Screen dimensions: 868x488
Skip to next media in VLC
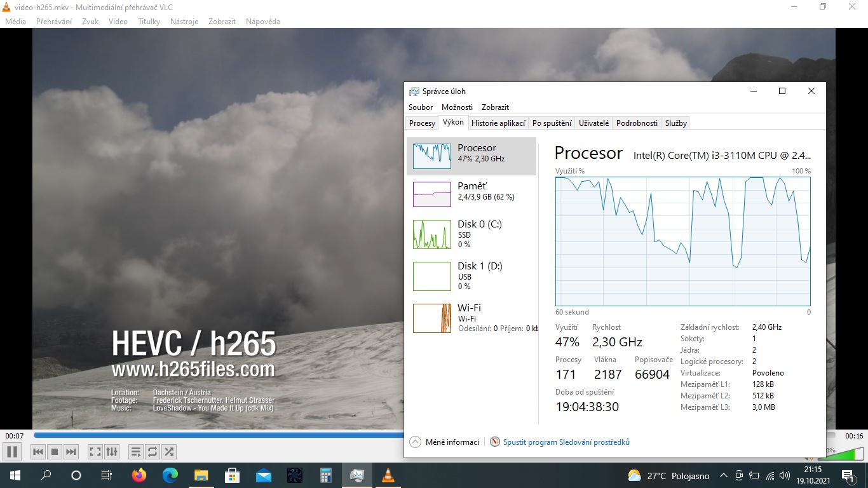pyautogui.click(x=71, y=452)
